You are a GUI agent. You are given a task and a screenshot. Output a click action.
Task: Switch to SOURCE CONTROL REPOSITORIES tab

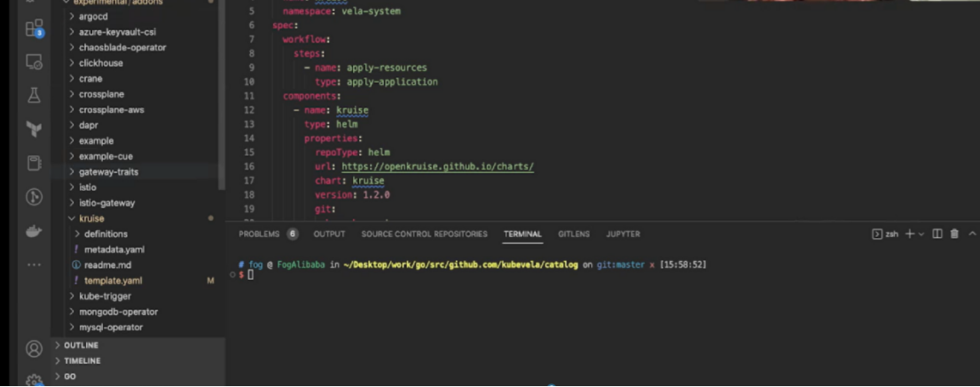(425, 233)
